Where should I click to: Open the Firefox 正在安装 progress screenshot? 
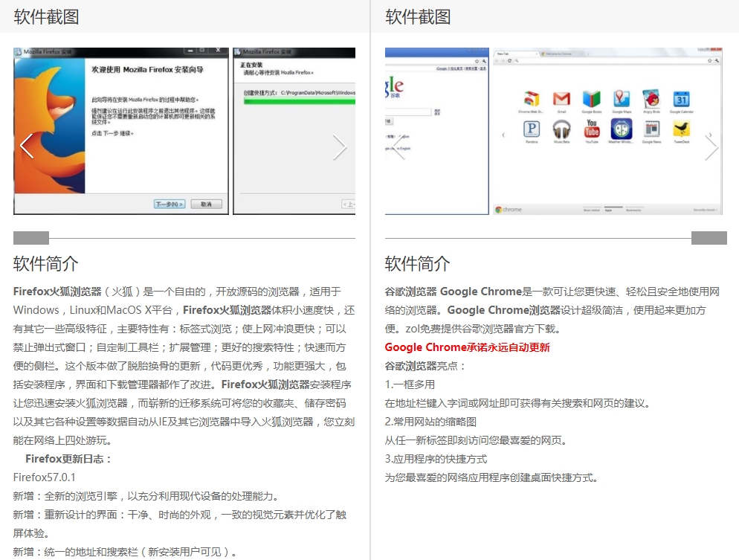[x=294, y=131]
